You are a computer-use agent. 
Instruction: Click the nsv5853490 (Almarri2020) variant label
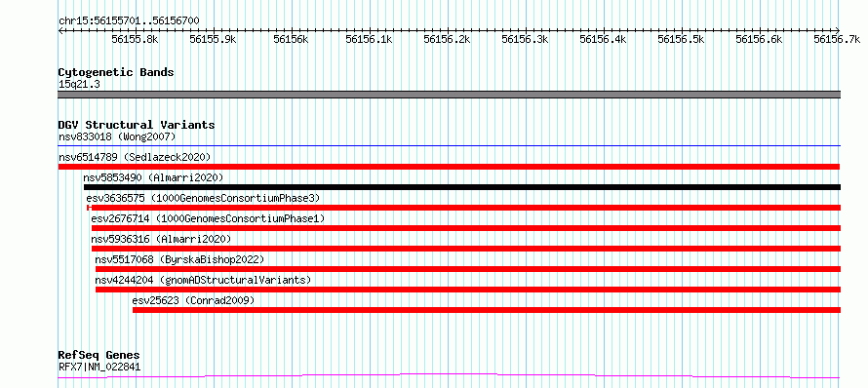pos(153,177)
